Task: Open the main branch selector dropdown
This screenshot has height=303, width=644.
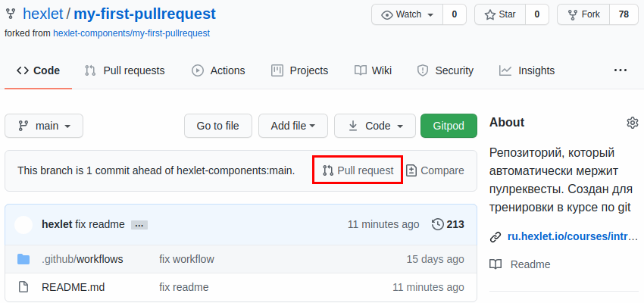Action: pyautogui.click(x=44, y=126)
